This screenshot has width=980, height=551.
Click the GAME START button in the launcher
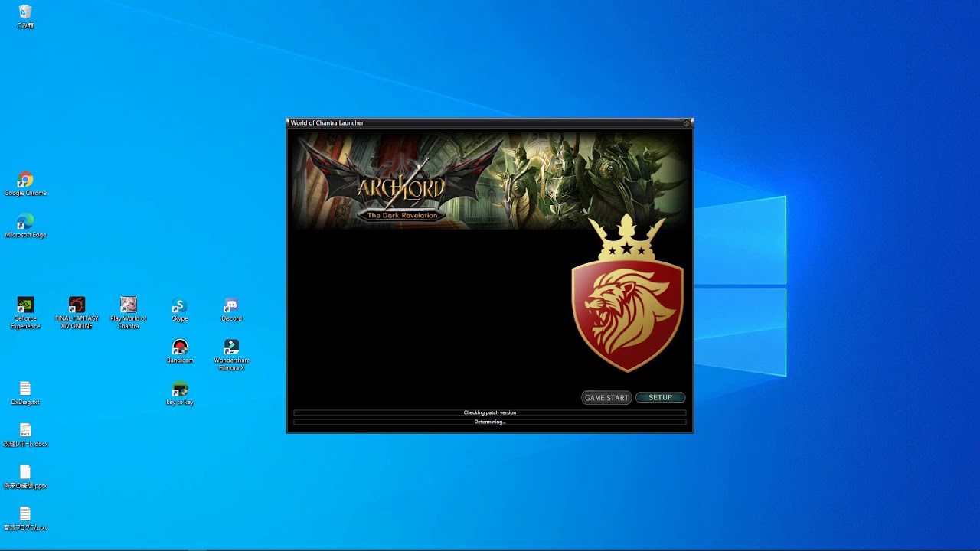point(606,398)
